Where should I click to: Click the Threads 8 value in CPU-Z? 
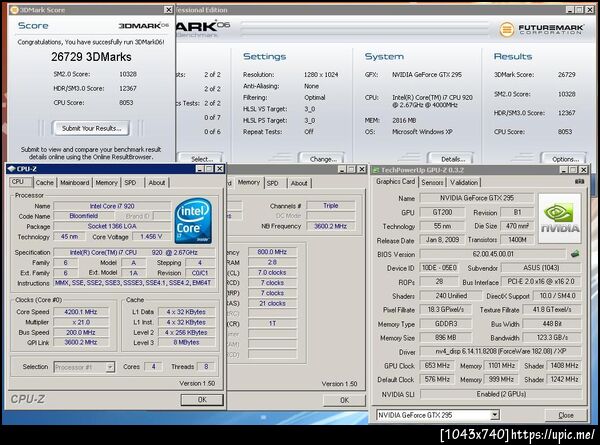click(x=206, y=367)
